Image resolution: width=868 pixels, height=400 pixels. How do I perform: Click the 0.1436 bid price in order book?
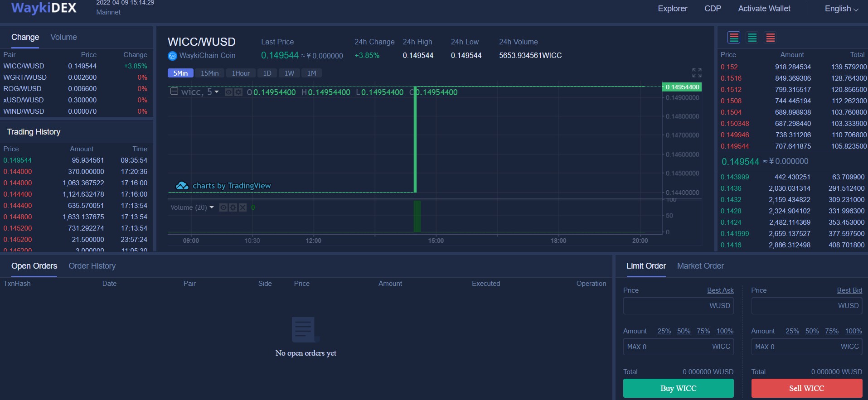click(731, 188)
